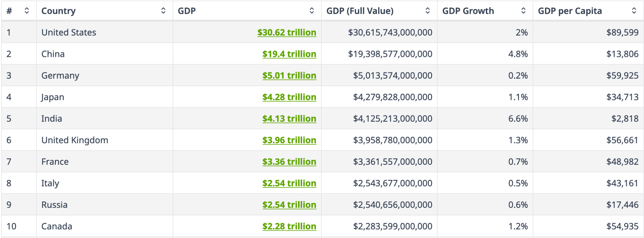Click Italy's $2.54 trillion GDP link
Image resolution: width=644 pixels, height=238 pixels.
click(x=289, y=183)
